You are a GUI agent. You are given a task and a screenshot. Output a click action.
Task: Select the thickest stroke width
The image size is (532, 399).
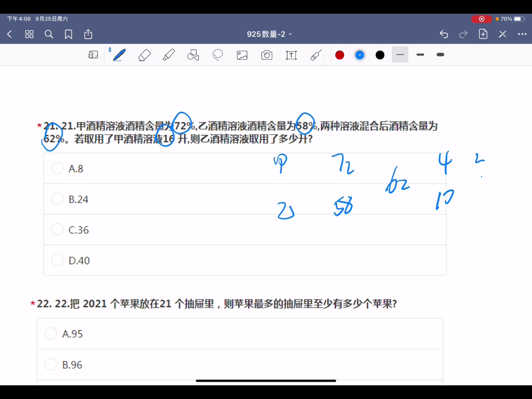[x=440, y=55]
